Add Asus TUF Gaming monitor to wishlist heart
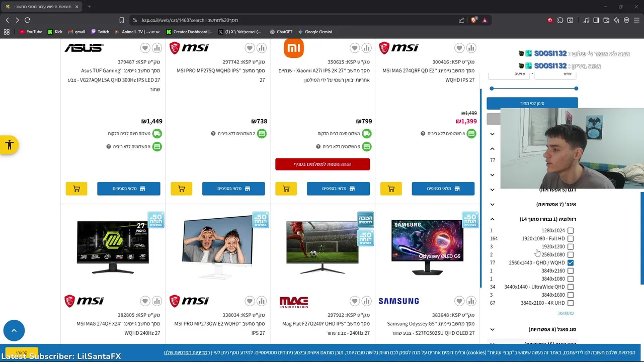Viewport: 644px width, 362px height. [x=145, y=48]
